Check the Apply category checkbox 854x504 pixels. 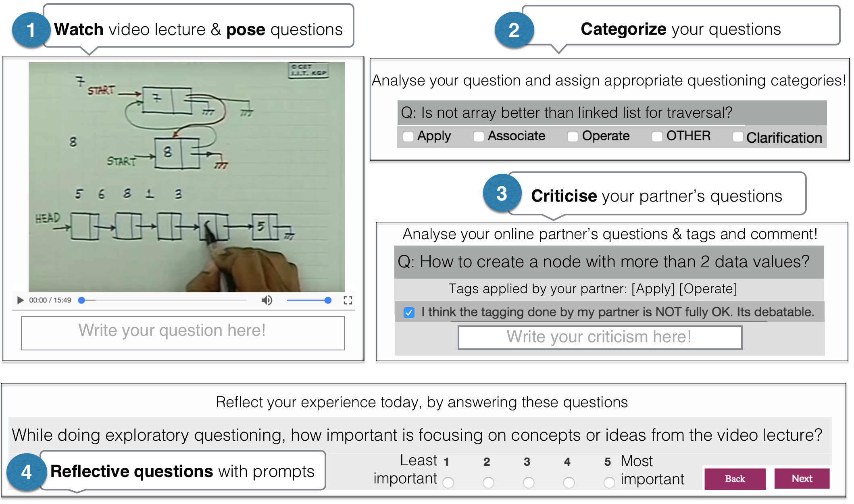408,137
